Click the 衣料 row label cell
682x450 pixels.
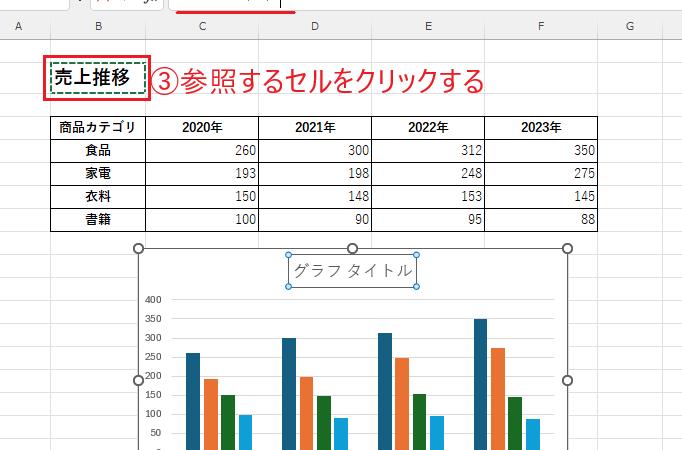pyautogui.click(x=98, y=197)
